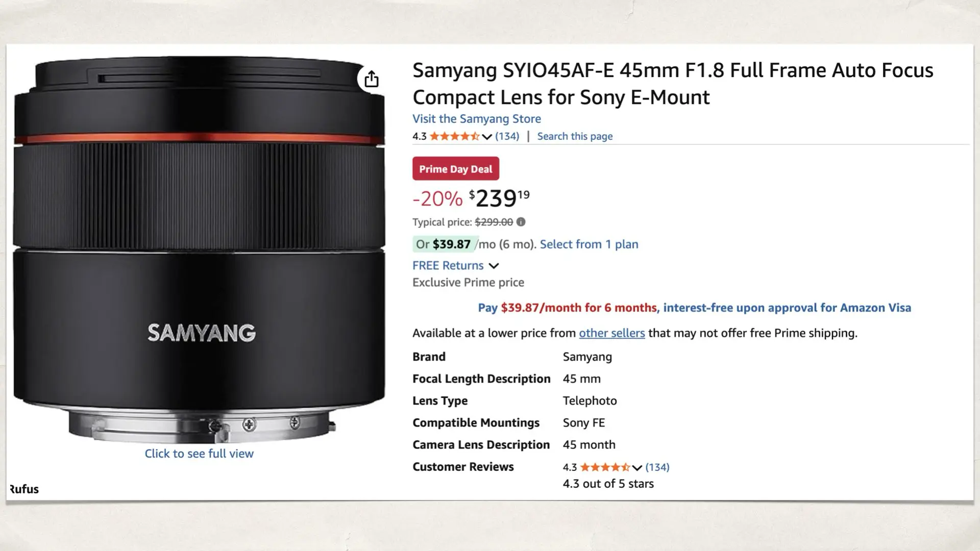
Task: Select the $39.87 monthly payment option
Action: (x=451, y=244)
